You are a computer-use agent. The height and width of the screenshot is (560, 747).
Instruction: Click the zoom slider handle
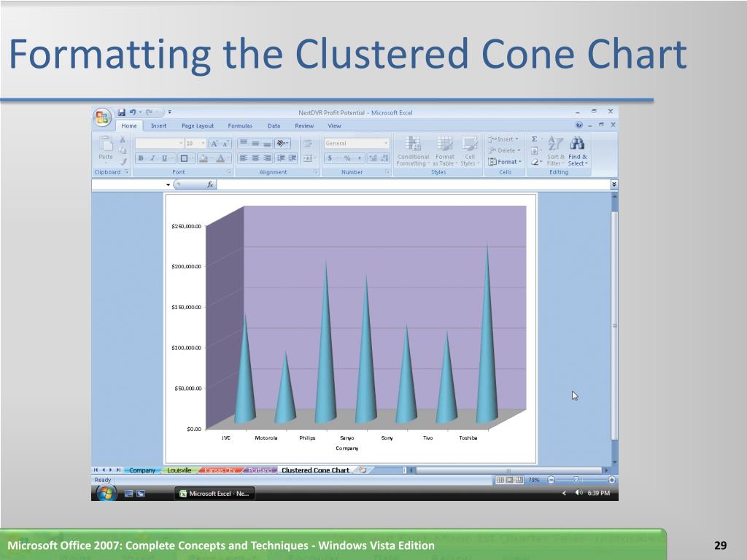576,480
